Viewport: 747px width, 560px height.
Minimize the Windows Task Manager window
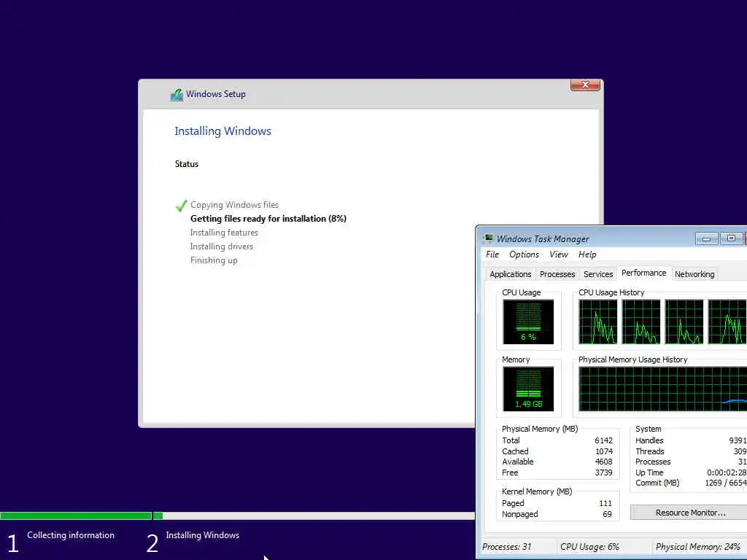(706, 238)
